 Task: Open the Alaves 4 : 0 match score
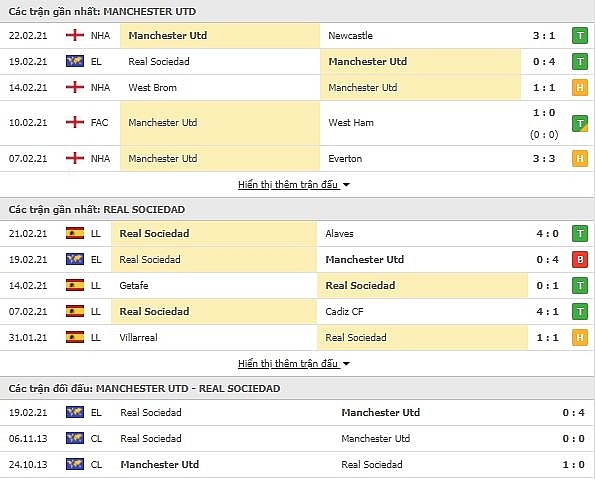pyautogui.click(x=547, y=233)
